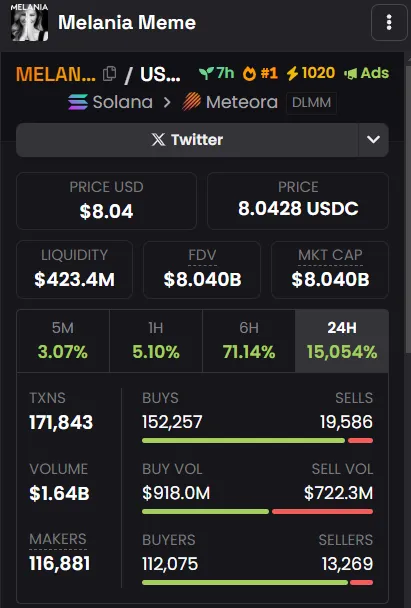Click the FDV dotted-underline label
This screenshot has height=608, width=411.
(x=202, y=256)
